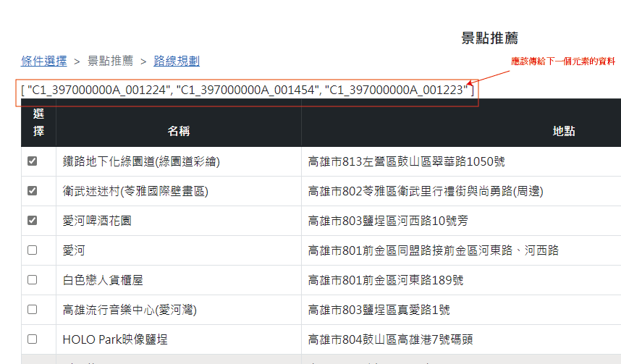Image resolution: width=621 pixels, height=364 pixels.
Task: Click 白色戀人貨櫃屋 name cell
Action: (x=179, y=280)
